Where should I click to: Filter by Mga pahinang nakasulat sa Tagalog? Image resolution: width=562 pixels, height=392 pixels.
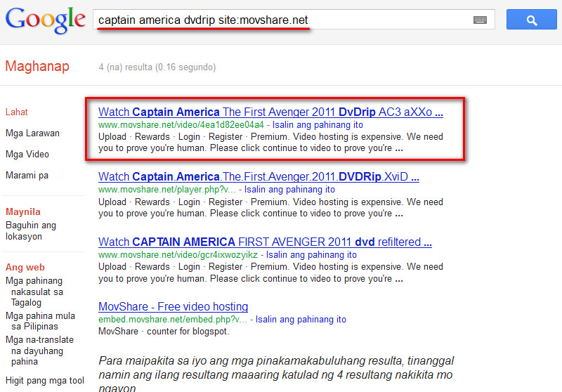point(34,292)
